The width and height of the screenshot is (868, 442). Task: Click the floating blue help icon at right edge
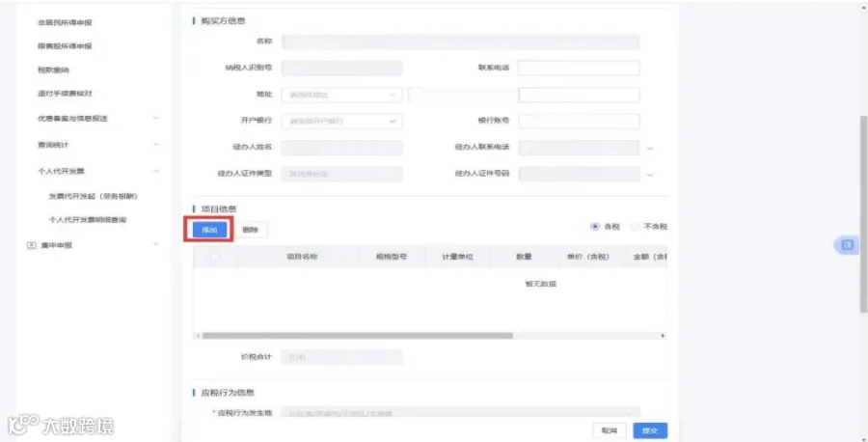pyautogui.click(x=847, y=245)
